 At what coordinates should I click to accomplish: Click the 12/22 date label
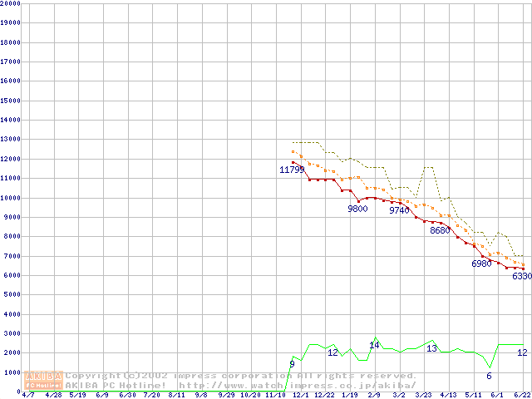[324, 396]
